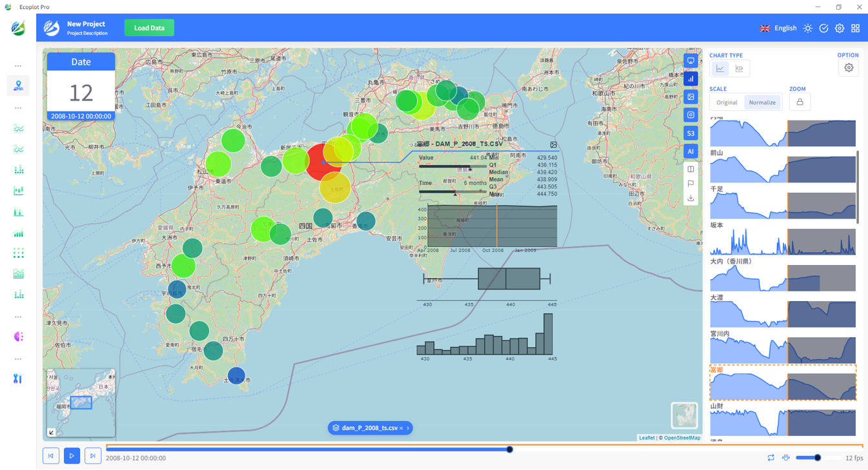The image size is (868, 470).
Task: Skip to the next frame
Action: [x=93, y=456]
